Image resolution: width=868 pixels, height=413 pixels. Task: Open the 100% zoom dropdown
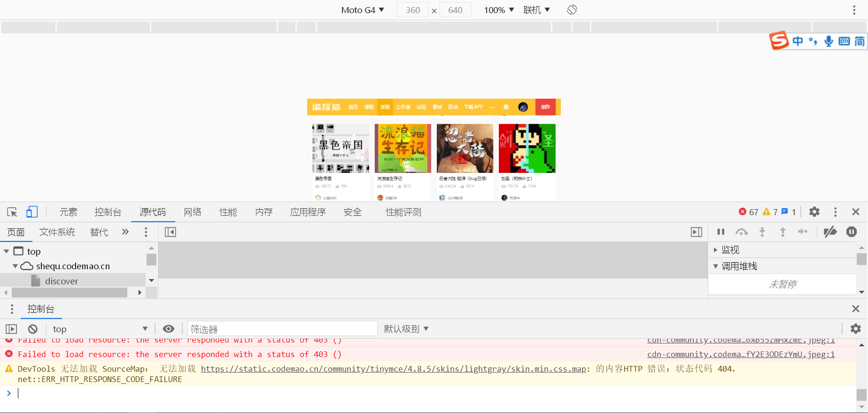[499, 10]
